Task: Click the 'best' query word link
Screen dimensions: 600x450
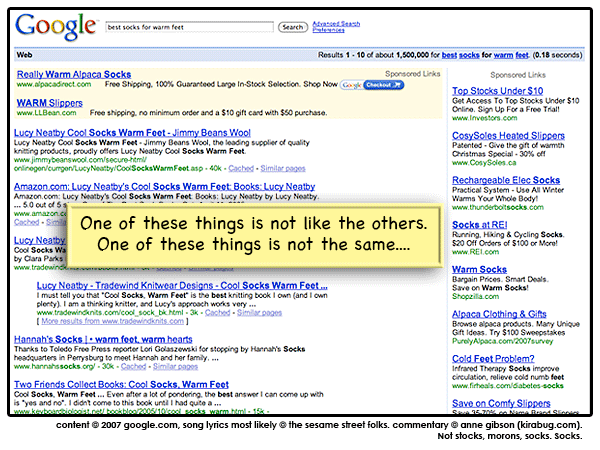Action: (x=449, y=55)
